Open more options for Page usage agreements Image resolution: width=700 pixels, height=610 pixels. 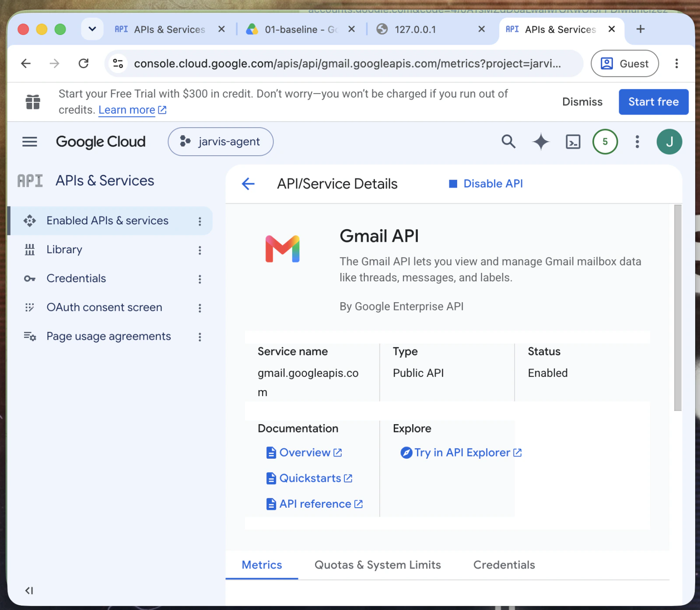200,337
